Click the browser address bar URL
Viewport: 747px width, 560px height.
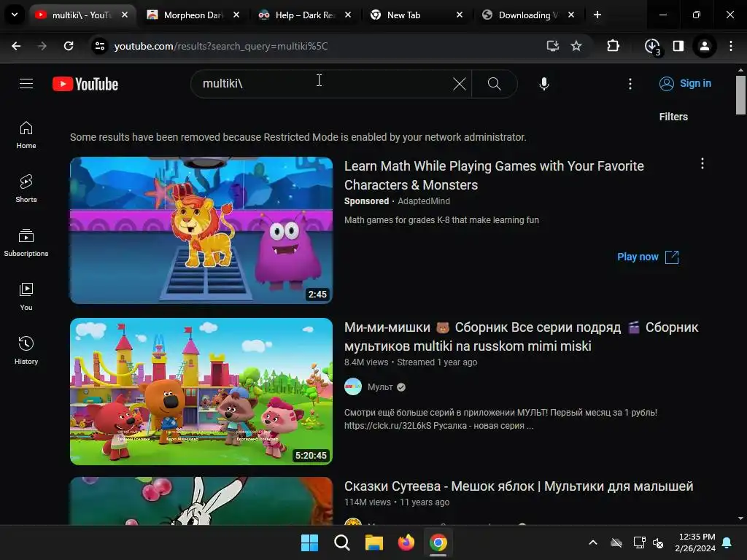[221, 46]
